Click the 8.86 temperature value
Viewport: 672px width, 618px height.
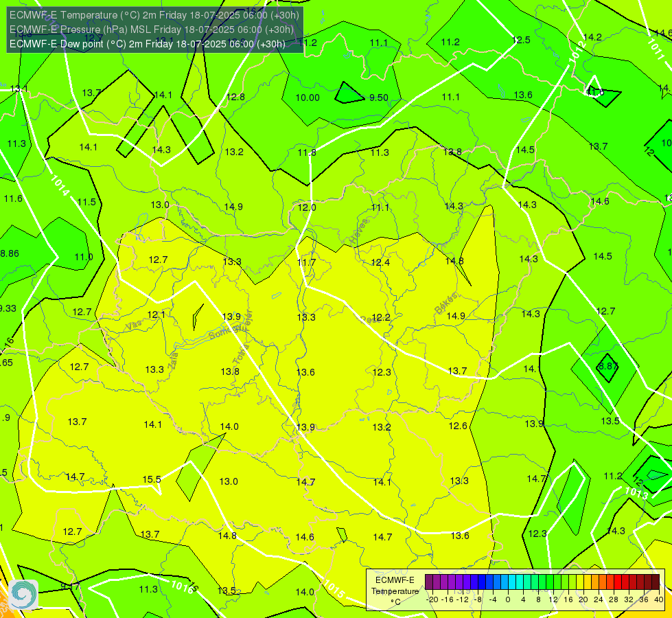[10, 253]
